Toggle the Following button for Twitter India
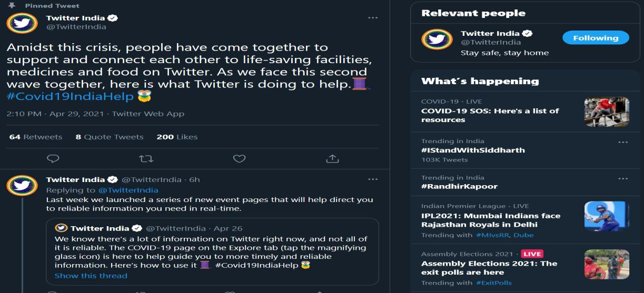Viewport: 644px width, 293px height. click(596, 38)
